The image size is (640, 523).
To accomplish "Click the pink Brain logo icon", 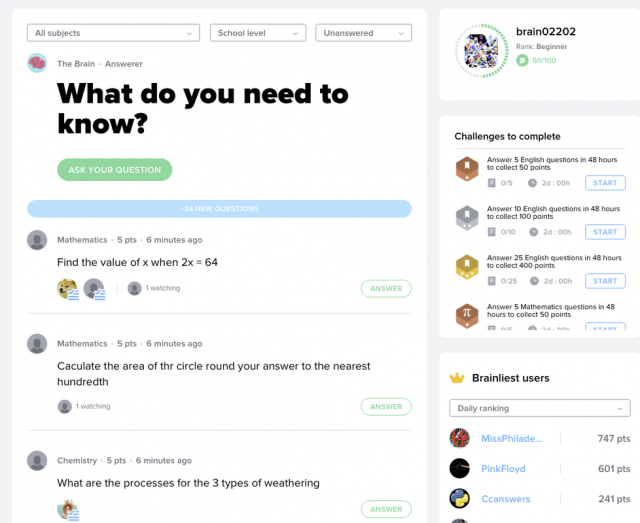I will point(37,63).
